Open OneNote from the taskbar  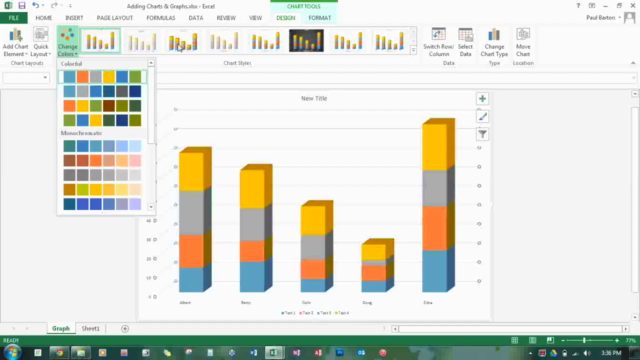tap(297, 353)
